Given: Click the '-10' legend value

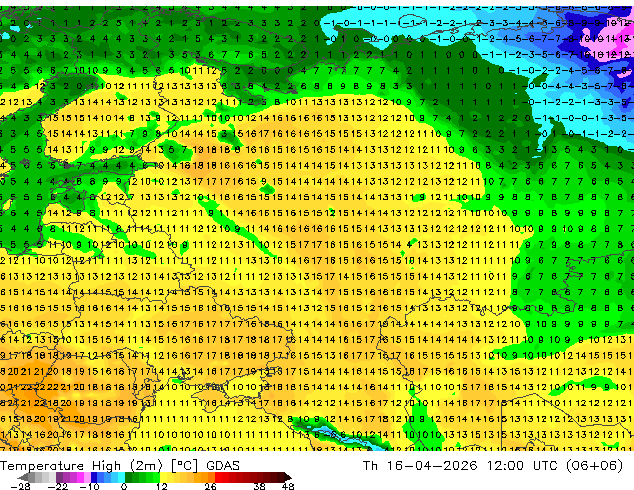Looking at the screenshot, I should pos(89,486).
